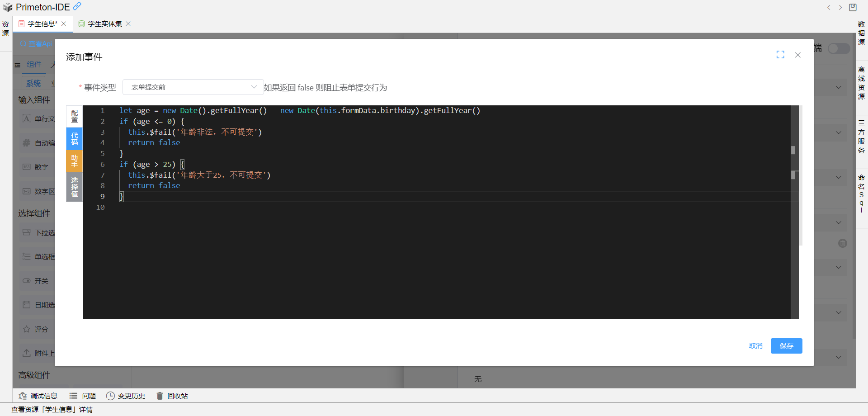868x416 pixels.
Task: Click the forward arrow icon at top right
Action: (x=840, y=7)
